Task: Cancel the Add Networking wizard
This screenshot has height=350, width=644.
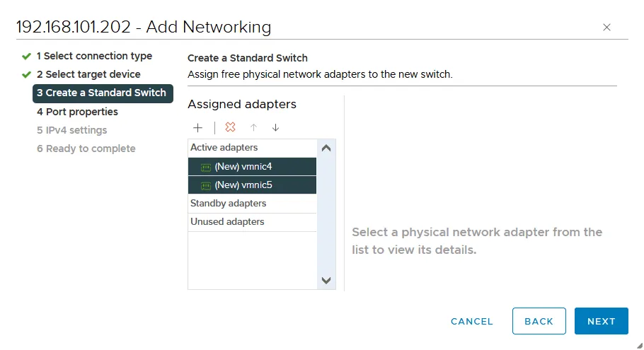Action: tap(471, 321)
